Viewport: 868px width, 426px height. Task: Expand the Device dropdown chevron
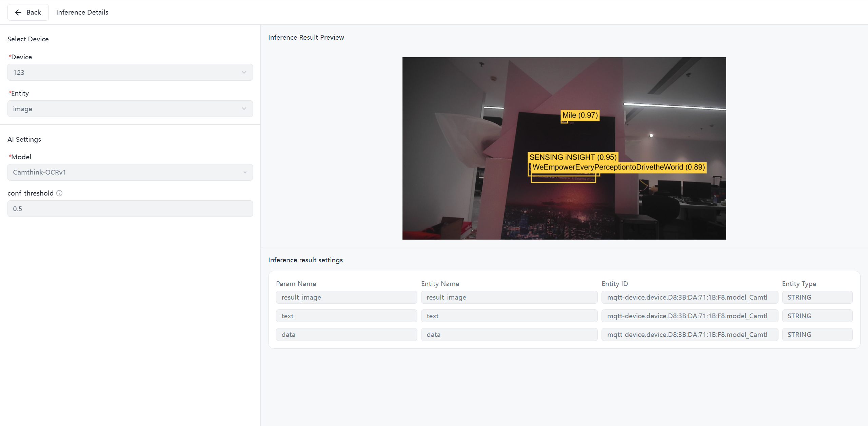click(244, 73)
